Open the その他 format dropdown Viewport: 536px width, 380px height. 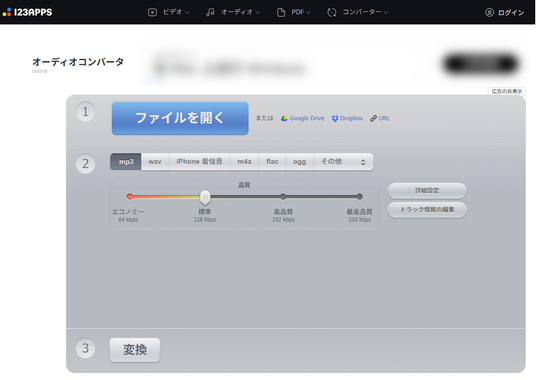click(343, 162)
